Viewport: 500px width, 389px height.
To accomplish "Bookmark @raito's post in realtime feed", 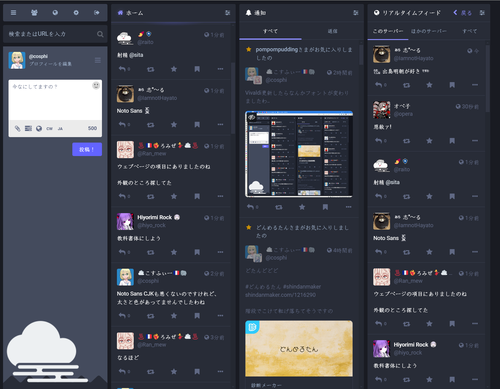I will point(452,196).
